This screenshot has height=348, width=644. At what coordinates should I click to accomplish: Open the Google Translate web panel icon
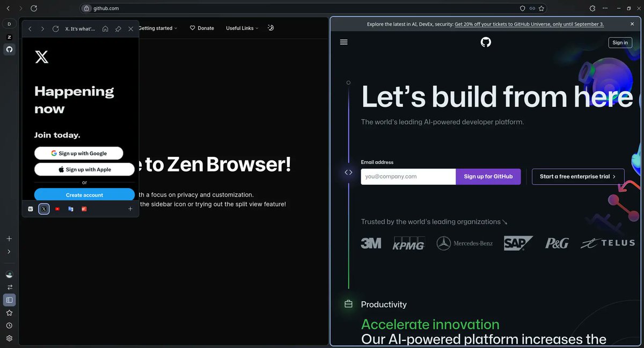(x=71, y=209)
